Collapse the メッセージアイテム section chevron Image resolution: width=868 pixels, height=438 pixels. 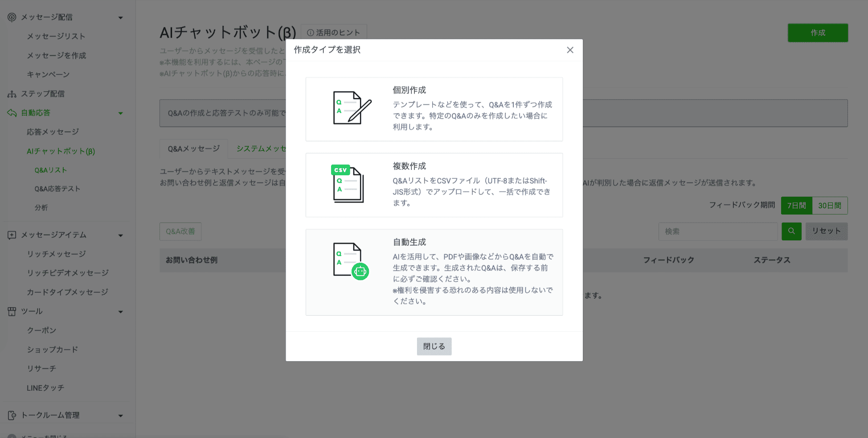click(120, 235)
